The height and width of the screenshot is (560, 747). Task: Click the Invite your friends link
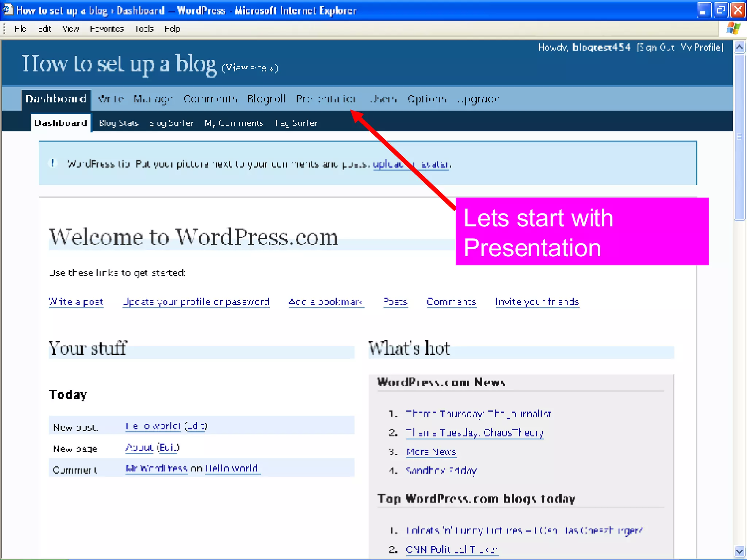click(x=537, y=302)
